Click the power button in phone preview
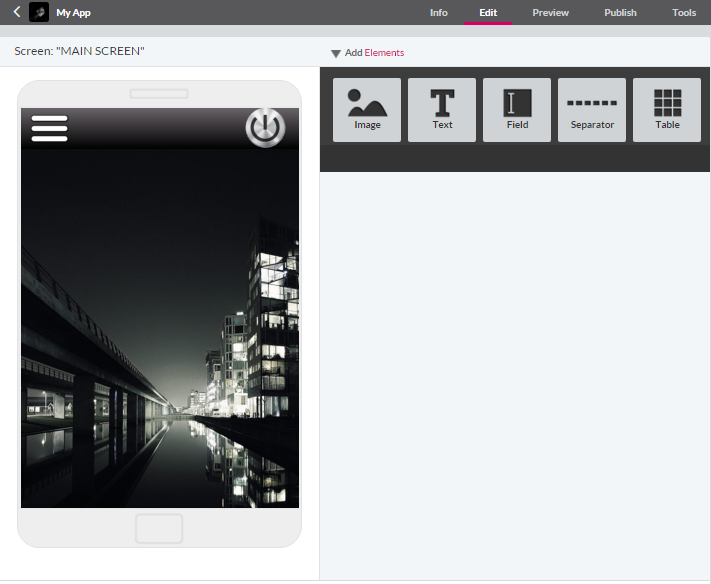This screenshot has height=584, width=711. tap(266, 127)
